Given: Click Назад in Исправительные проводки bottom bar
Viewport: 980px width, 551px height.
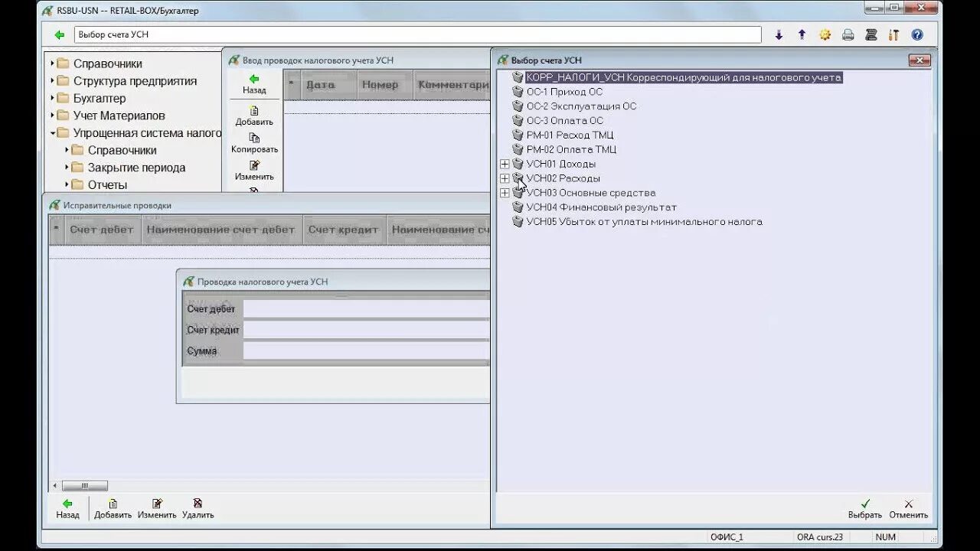Looking at the screenshot, I should 67,509.
